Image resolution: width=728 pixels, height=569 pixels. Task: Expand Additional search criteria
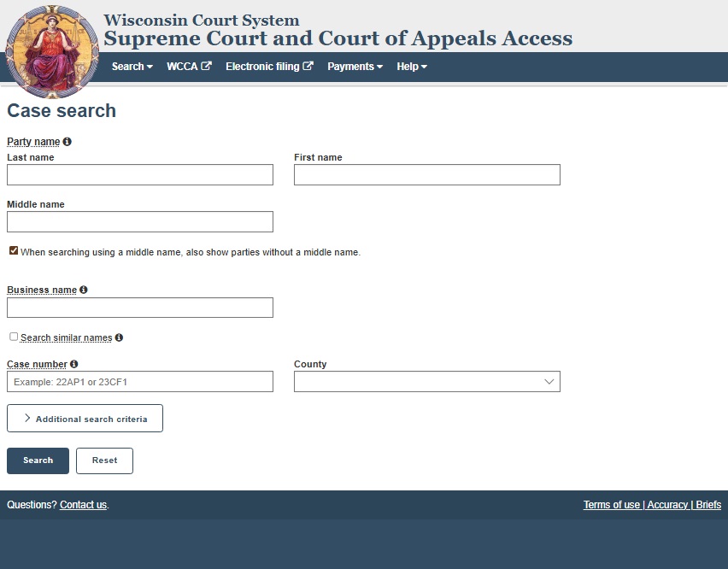coord(85,419)
